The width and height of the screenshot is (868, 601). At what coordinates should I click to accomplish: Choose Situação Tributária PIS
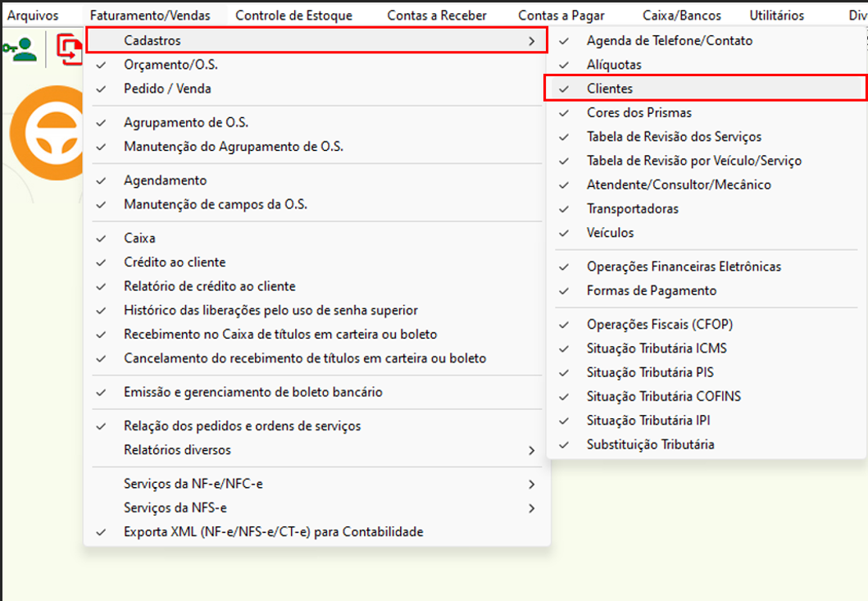tap(706, 373)
